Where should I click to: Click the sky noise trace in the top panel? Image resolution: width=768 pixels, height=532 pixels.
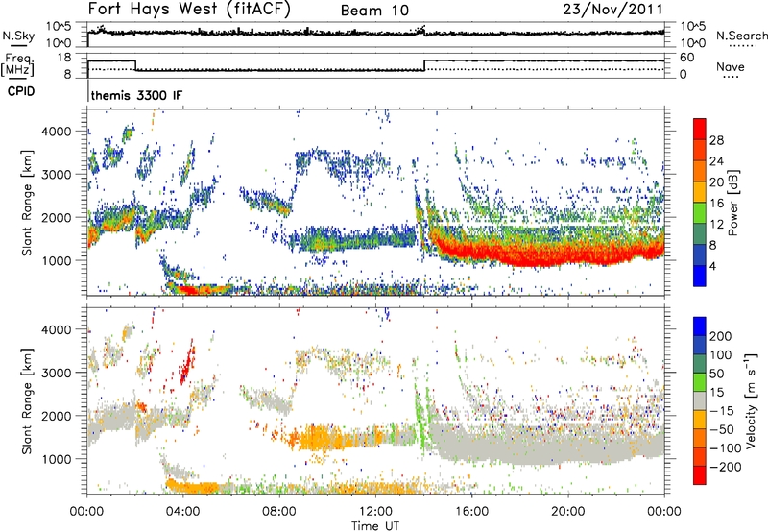(375, 33)
